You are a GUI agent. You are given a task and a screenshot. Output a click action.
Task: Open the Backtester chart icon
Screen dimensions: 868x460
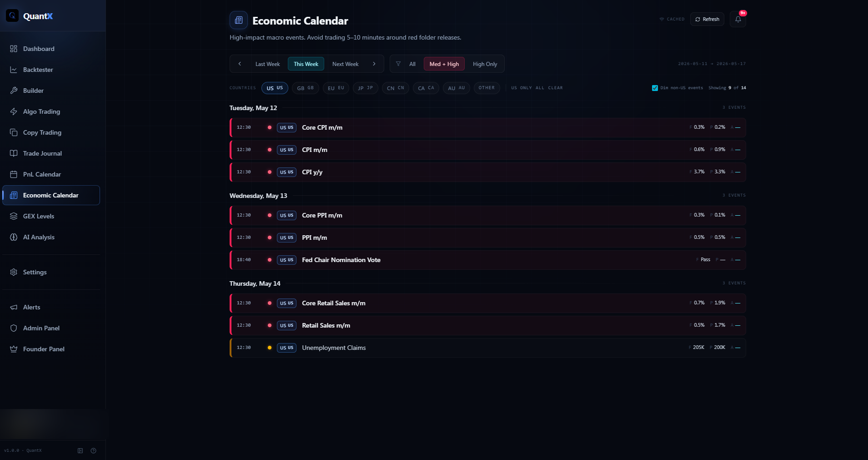click(x=14, y=70)
